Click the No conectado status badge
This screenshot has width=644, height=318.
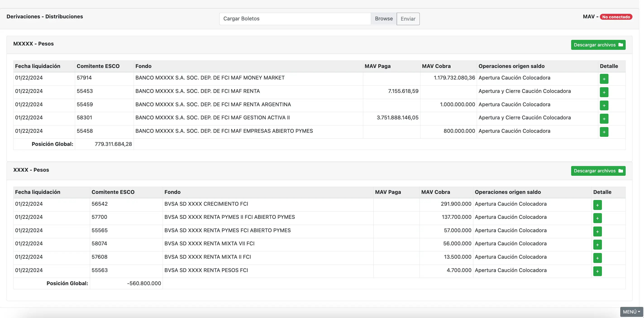(616, 17)
